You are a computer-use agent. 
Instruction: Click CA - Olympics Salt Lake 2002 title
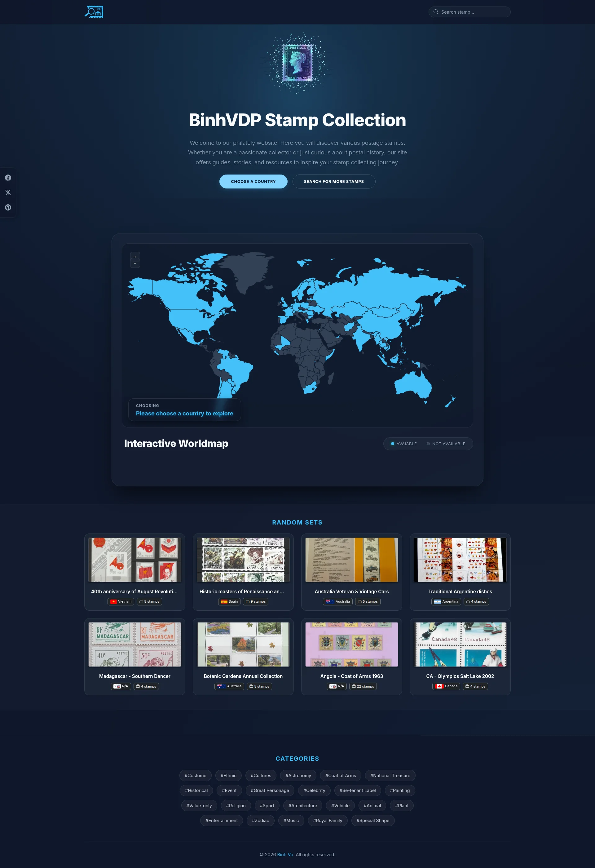tap(460, 676)
